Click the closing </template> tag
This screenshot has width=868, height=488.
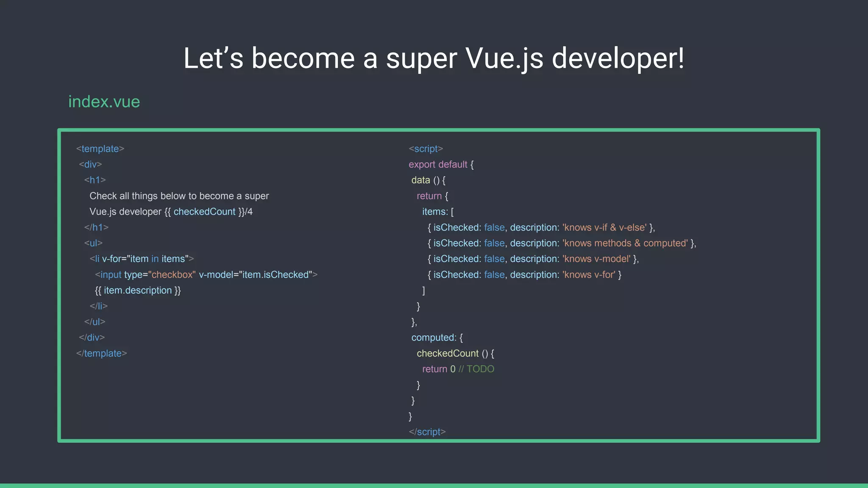coord(102,353)
